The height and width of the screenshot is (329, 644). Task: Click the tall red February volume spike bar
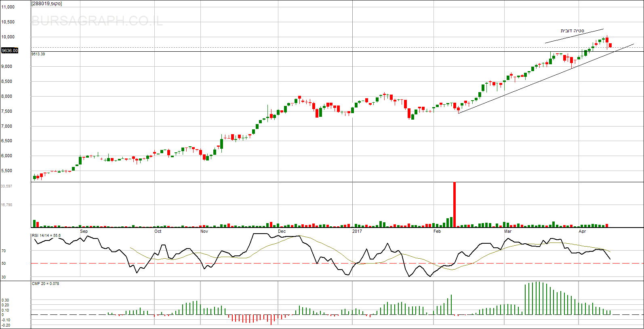[x=455, y=205]
